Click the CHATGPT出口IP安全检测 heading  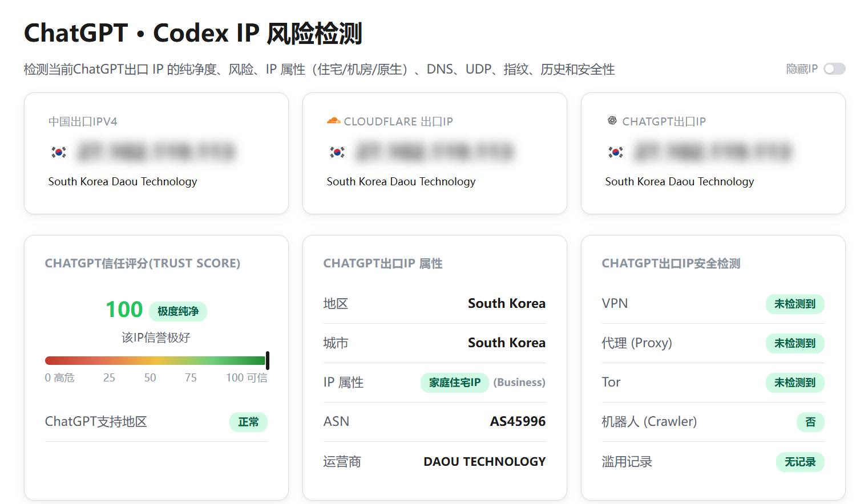coord(671,263)
